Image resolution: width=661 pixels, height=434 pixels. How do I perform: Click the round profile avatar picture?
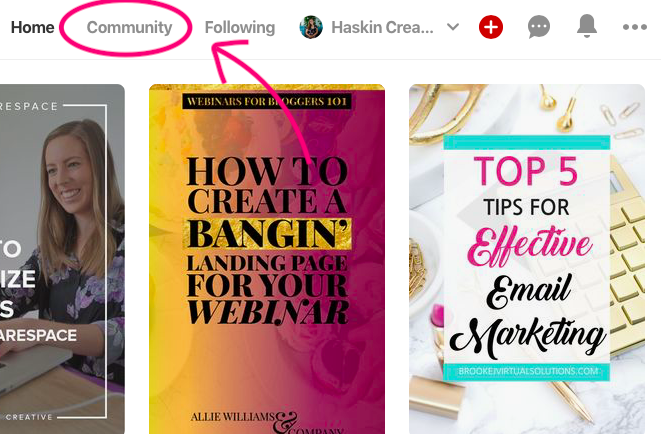311,27
